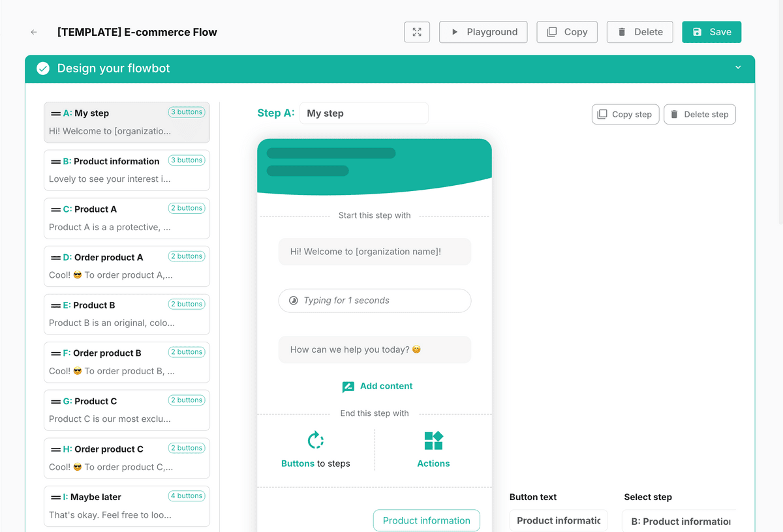This screenshot has height=532, width=783.
Task: Copy the flowbot with Copy button
Action: [x=567, y=32]
